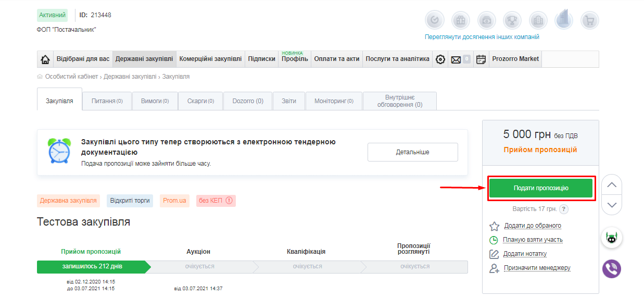Click the home icon in navigation bar
The height and width of the screenshot is (297, 644).
click(x=45, y=59)
